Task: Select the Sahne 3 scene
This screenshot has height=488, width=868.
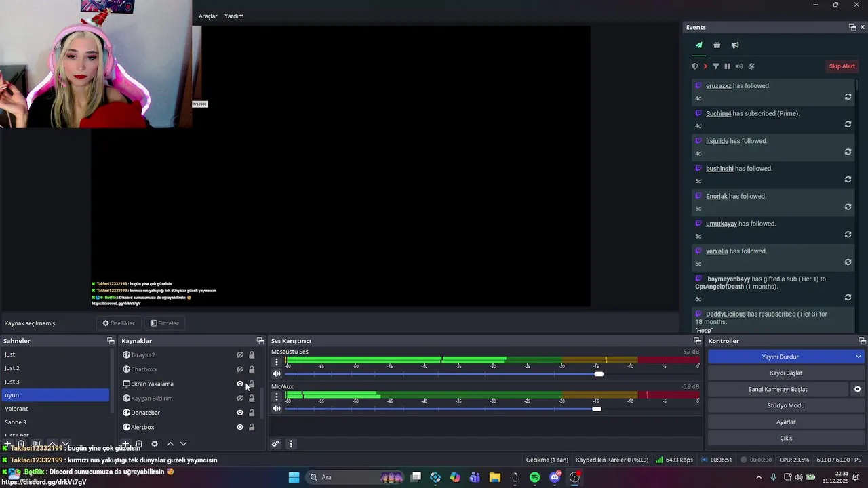Action: [55, 422]
